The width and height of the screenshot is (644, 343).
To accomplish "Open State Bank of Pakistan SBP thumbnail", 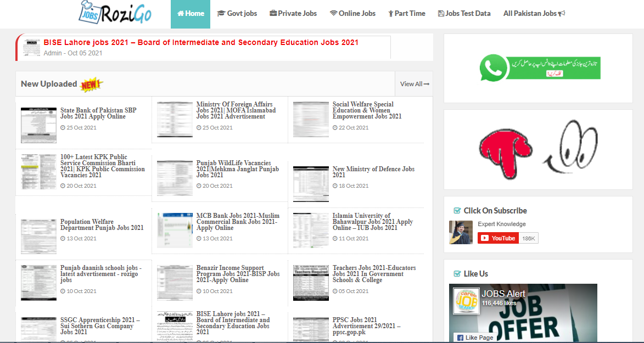I will [x=38, y=125].
